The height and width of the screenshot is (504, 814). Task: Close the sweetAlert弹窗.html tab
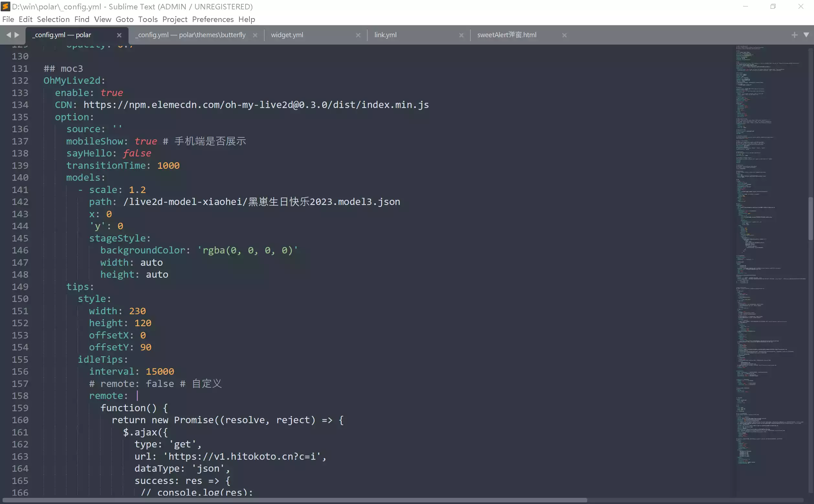pos(564,35)
